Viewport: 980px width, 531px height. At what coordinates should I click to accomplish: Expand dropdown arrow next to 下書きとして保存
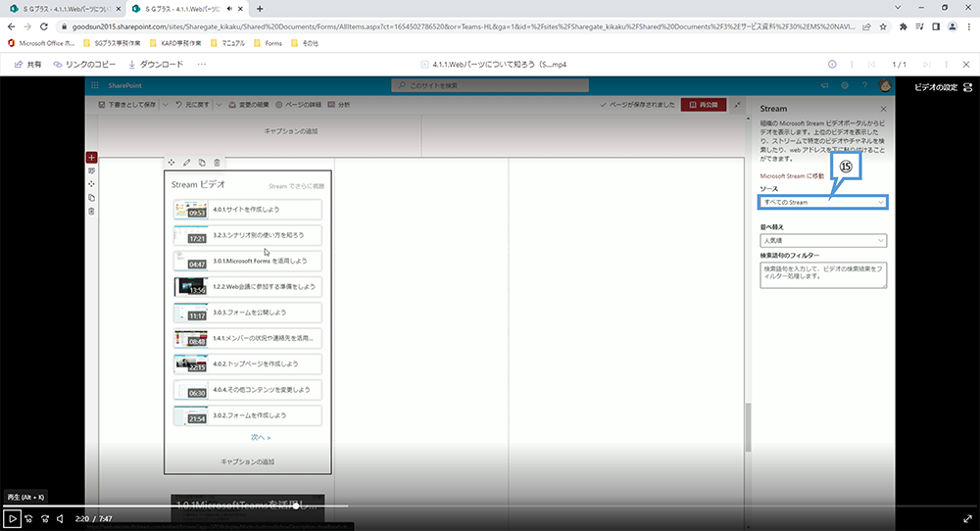166,105
